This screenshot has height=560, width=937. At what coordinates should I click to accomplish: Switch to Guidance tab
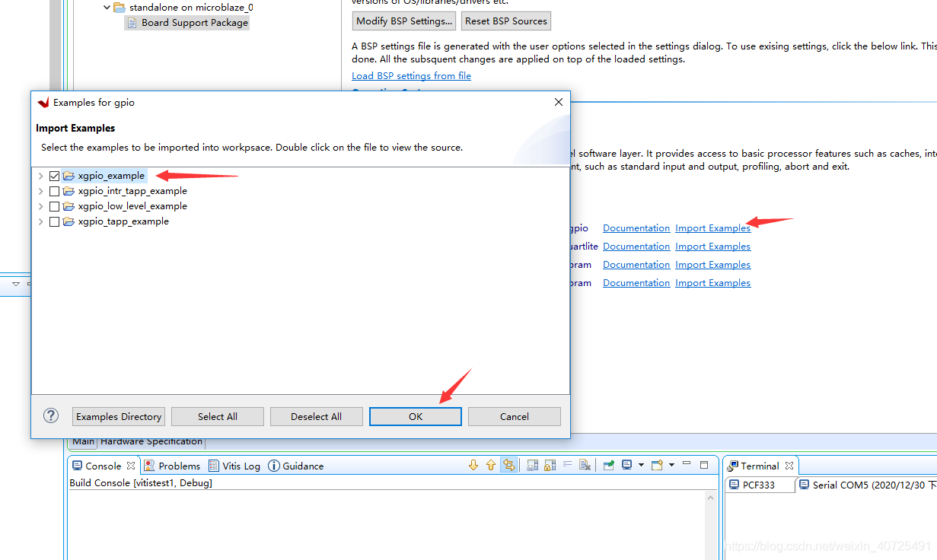click(x=296, y=466)
